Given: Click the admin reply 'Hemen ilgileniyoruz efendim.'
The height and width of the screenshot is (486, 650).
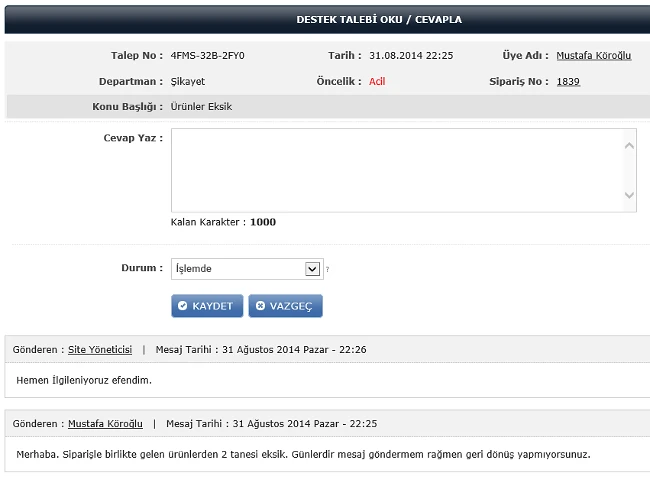Looking at the screenshot, I should pyautogui.click(x=84, y=380).
